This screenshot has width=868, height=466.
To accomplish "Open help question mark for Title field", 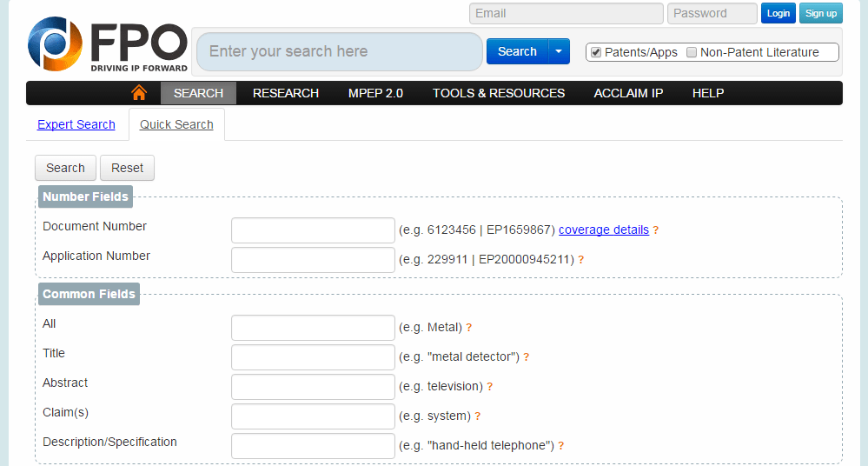I will click(526, 356).
